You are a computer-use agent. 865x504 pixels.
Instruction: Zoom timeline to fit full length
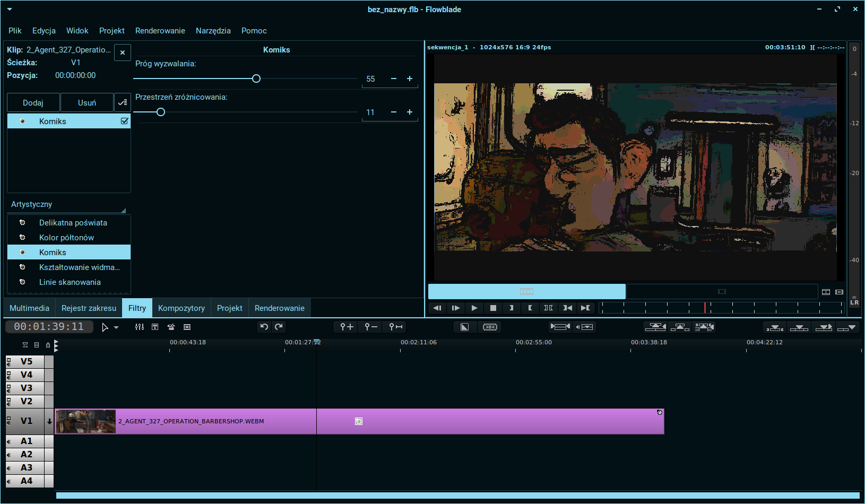(395, 327)
